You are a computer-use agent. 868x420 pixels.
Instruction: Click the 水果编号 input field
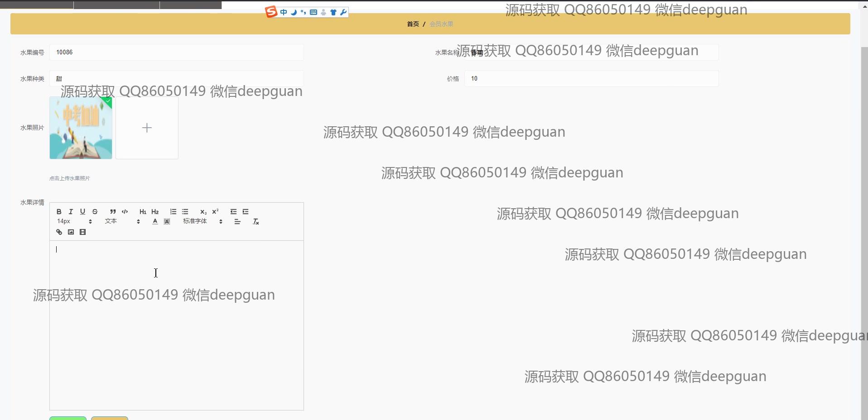tap(176, 52)
